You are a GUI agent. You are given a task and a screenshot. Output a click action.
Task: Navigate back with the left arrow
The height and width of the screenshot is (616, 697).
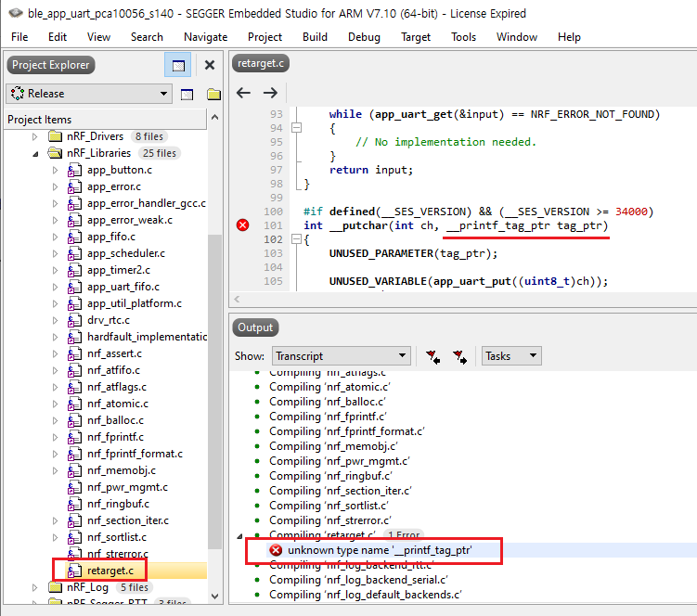pyautogui.click(x=243, y=93)
